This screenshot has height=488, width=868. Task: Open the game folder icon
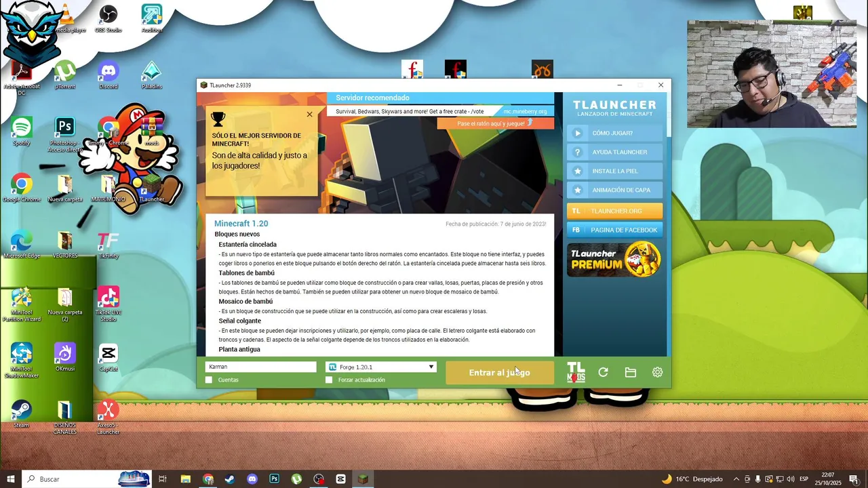click(x=630, y=372)
